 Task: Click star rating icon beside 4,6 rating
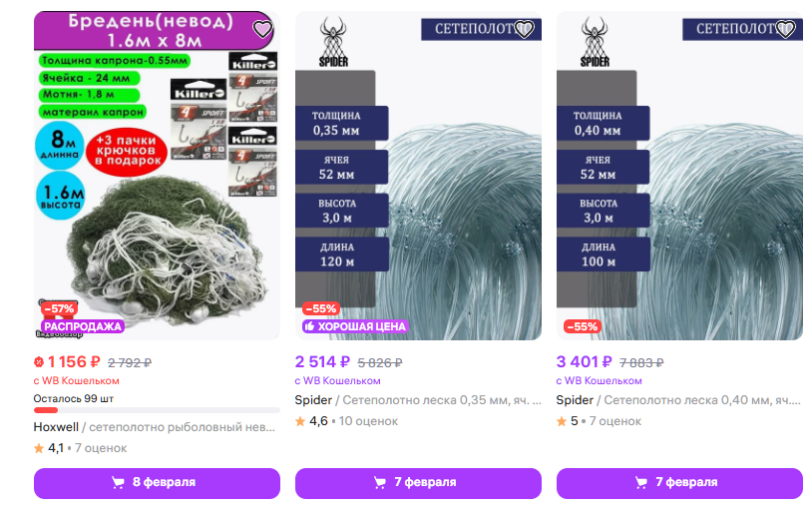(x=300, y=421)
